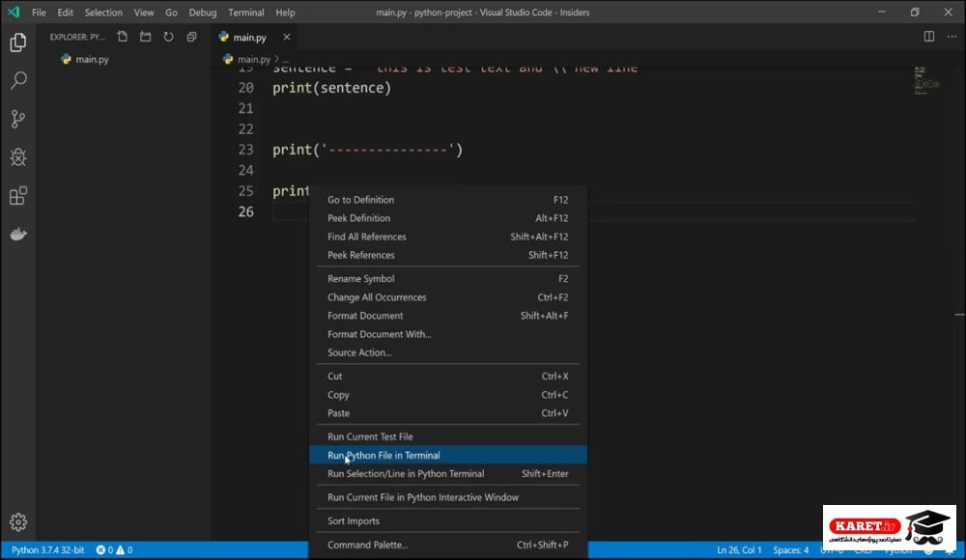Screen dimensions: 966x560
Task: Choose Change All Occurrences
Action: pos(448,297)
